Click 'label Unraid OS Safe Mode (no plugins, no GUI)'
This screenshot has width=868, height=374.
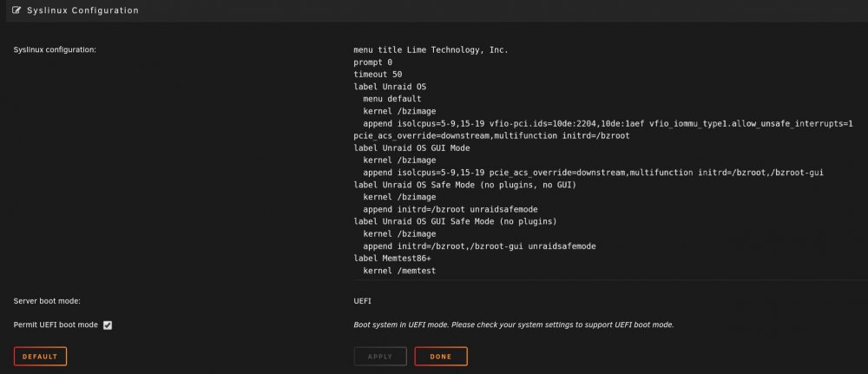pyautogui.click(x=465, y=185)
